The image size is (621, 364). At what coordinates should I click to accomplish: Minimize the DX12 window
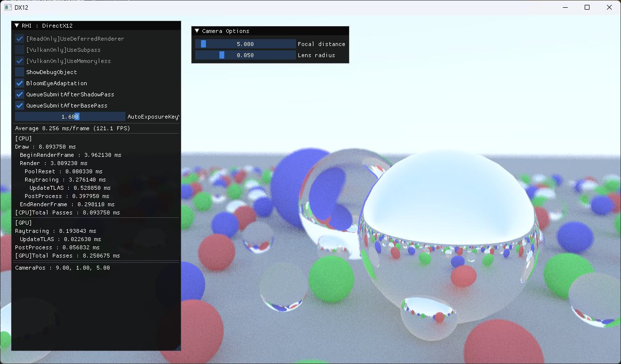pyautogui.click(x=565, y=7)
